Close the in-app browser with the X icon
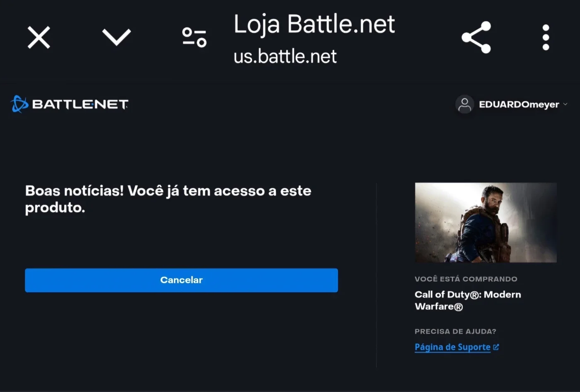Image resolution: width=580 pixels, height=392 pixels. click(39, 37)
